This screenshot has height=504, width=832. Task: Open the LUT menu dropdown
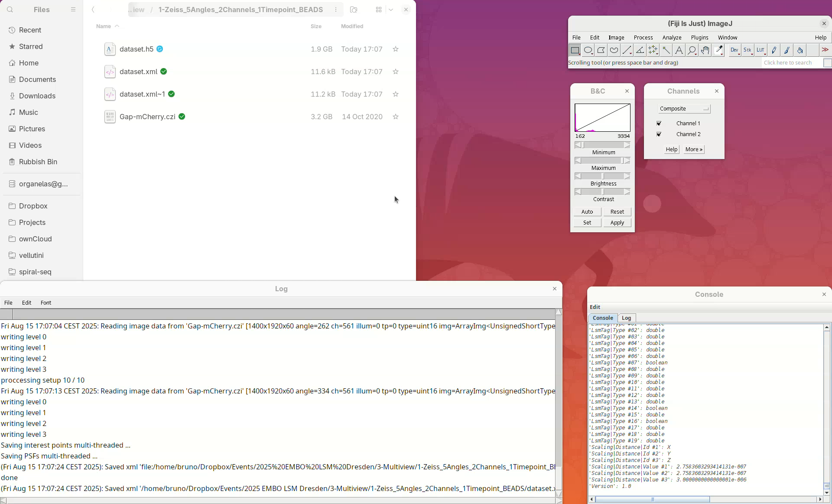pyautogui.click(x=761, y=50)
